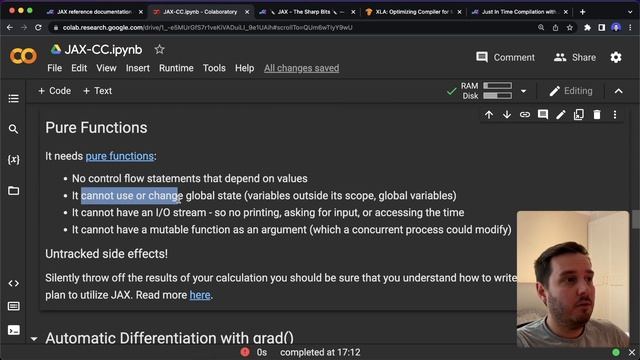The height and width of the screenshot is (360, 640).
Task: Share page from address bar icon
Action: click(556, 27)
